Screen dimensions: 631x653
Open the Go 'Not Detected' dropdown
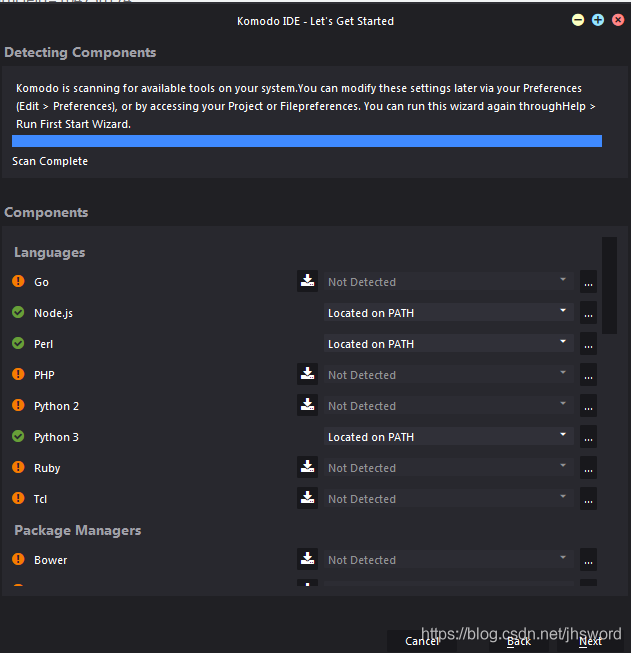tap(448, 282)
